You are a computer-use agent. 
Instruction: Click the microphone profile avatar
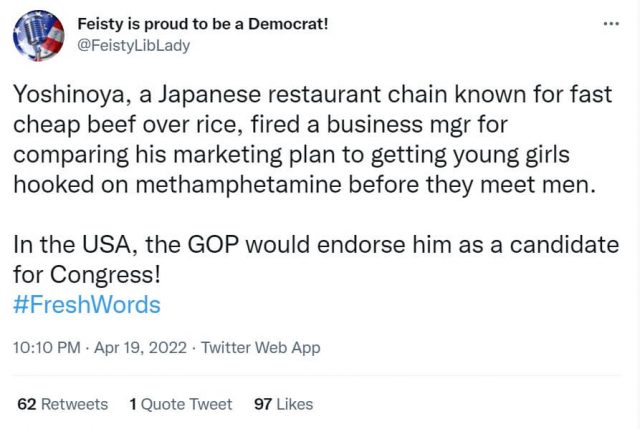[x=39, y=35]
